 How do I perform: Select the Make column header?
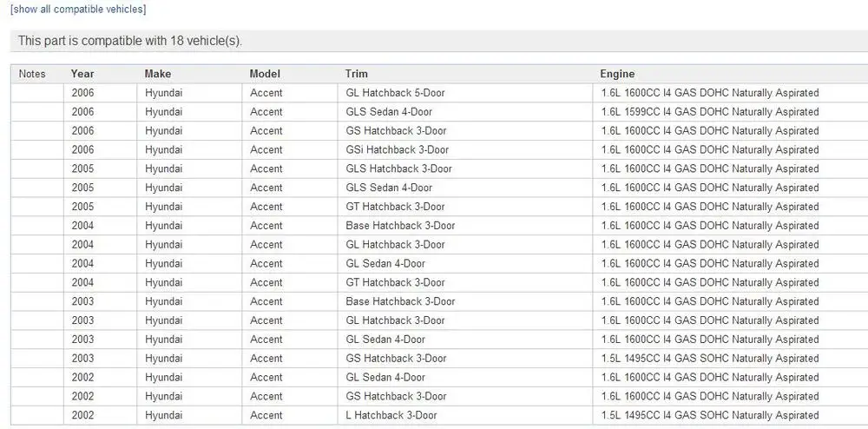(158, 74)
